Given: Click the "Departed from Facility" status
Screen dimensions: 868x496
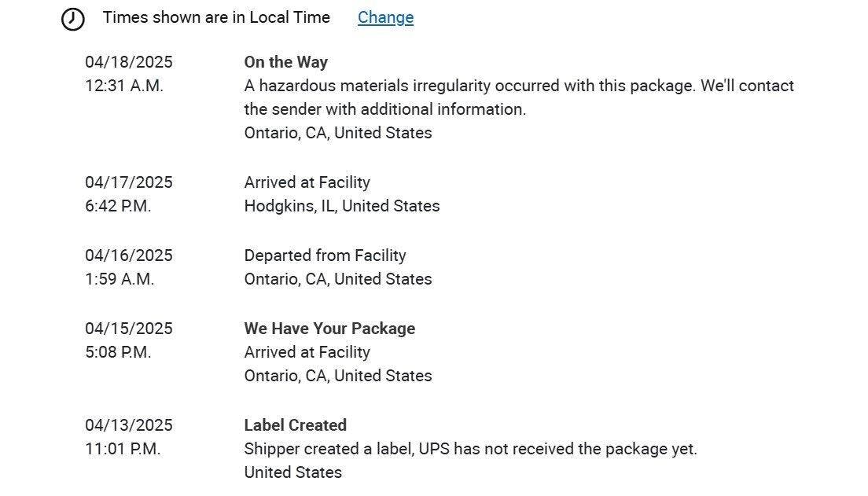Looking at the screenshot, I should point(325,255).
